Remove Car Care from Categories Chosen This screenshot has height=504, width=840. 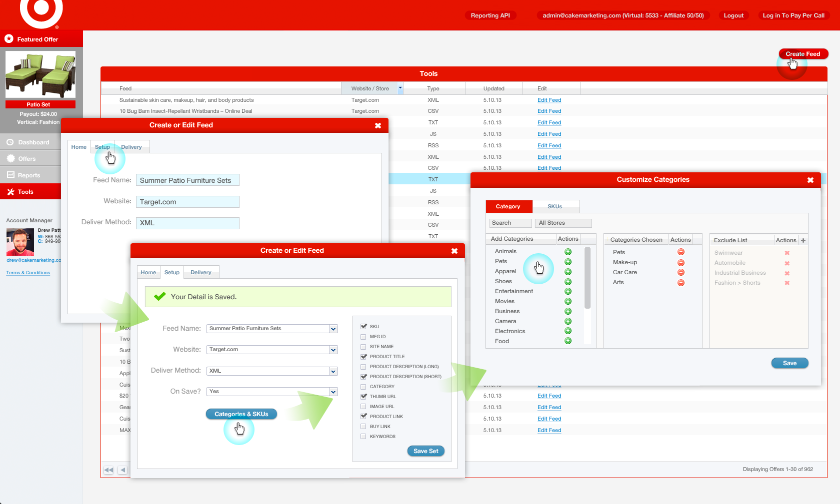(681, 272)
